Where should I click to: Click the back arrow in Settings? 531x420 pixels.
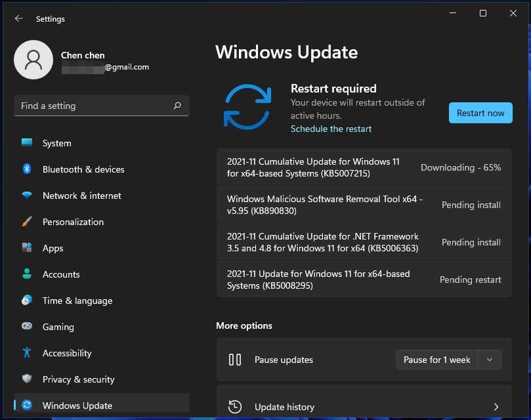19,18
